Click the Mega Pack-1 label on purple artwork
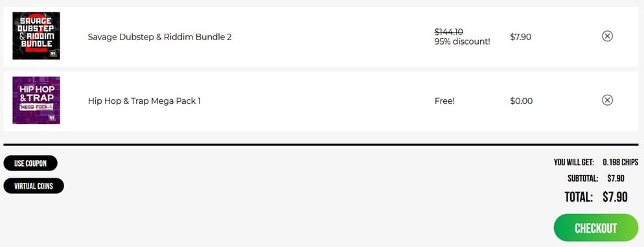Screen dimensions: 644x247 (36, 107)
